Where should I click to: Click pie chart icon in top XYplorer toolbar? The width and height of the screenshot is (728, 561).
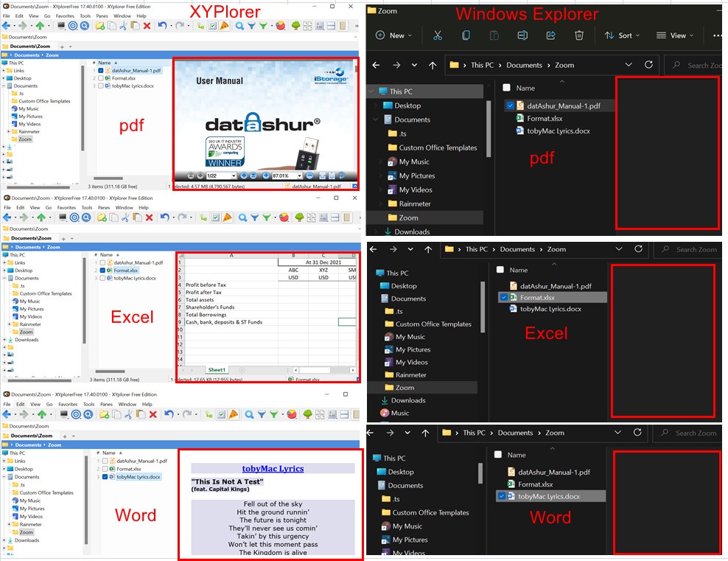[281, 26]
